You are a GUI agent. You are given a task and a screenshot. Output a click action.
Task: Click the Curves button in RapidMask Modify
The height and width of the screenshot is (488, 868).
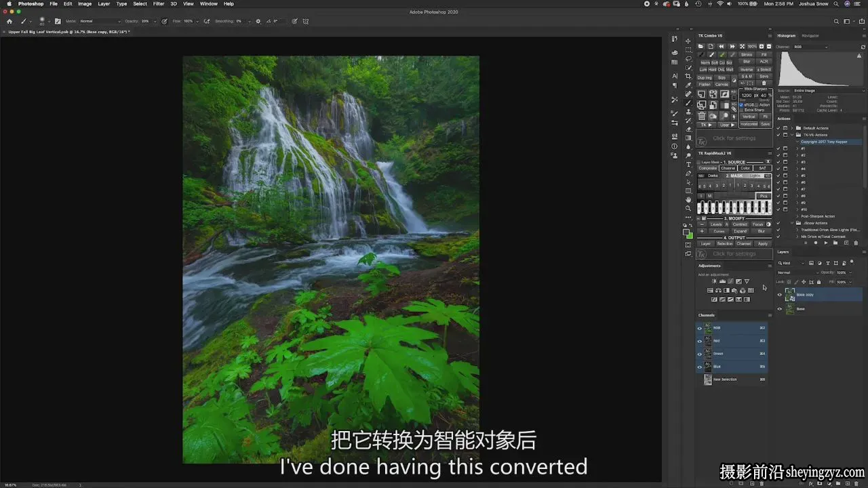click(x=719, y=231)
